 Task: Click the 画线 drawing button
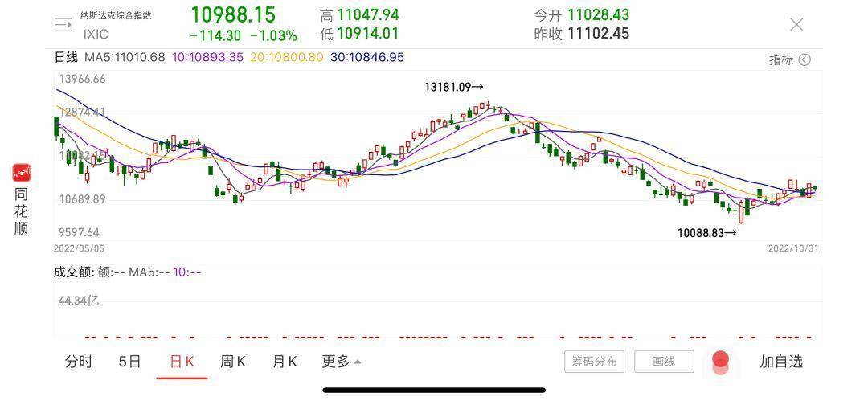(x=664, y=362)
